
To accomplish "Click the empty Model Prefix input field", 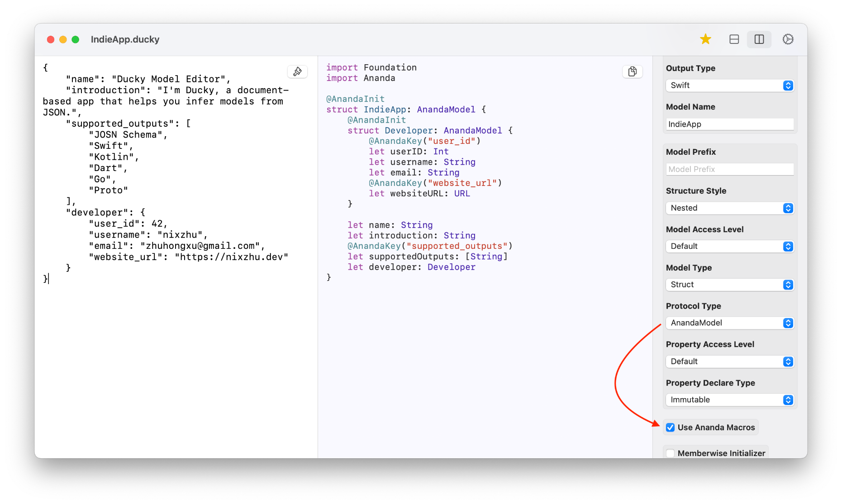I will 730,169.
